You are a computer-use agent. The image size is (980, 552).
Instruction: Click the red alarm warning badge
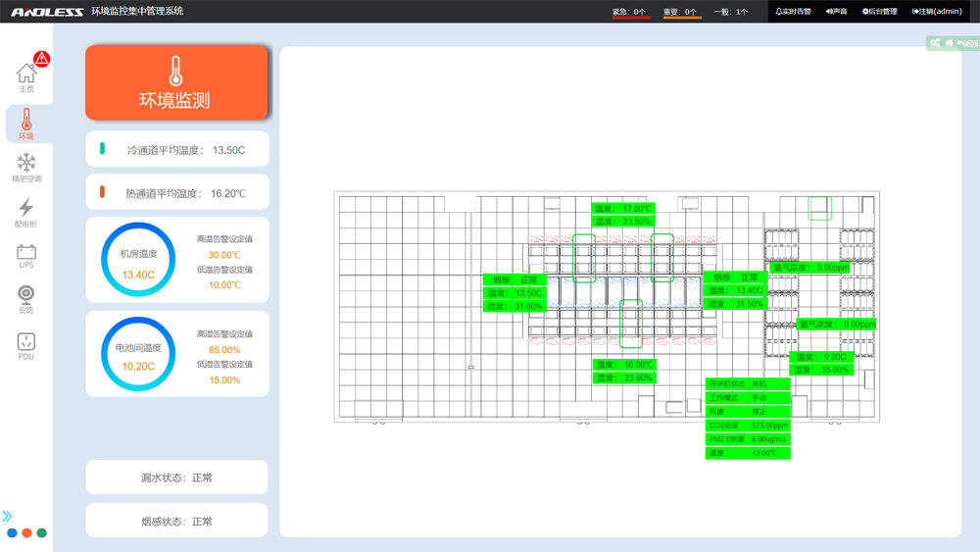tap(41, 59)
